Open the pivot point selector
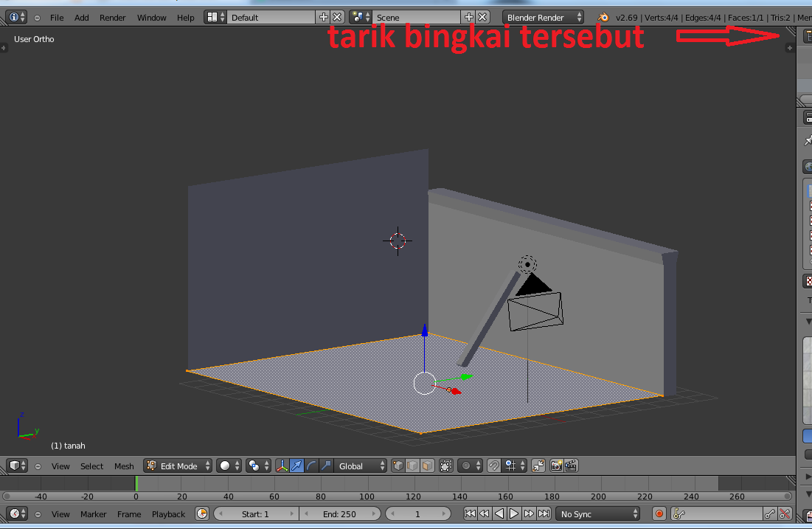The height and width of the screenshot is (529, 812). 258,466
